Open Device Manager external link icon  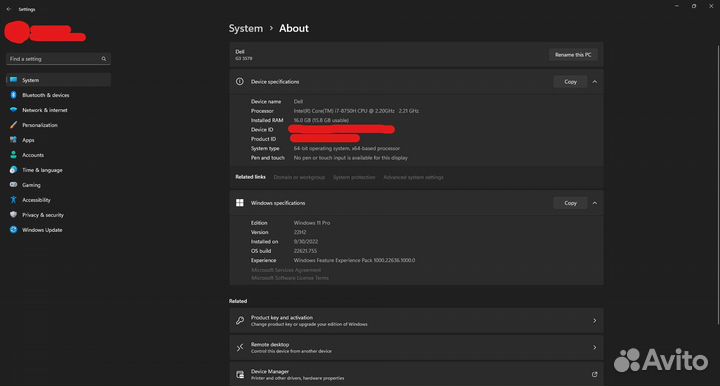point(595,375)
